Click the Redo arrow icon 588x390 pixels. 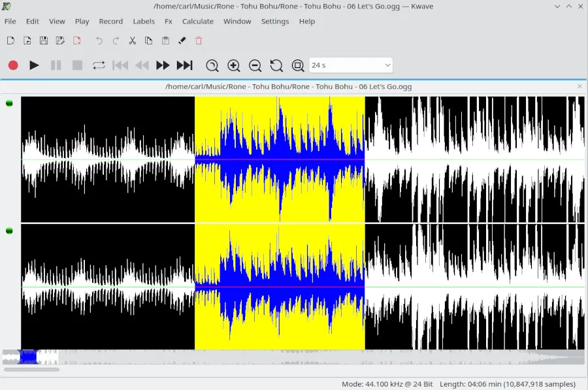tap(116, 41)
